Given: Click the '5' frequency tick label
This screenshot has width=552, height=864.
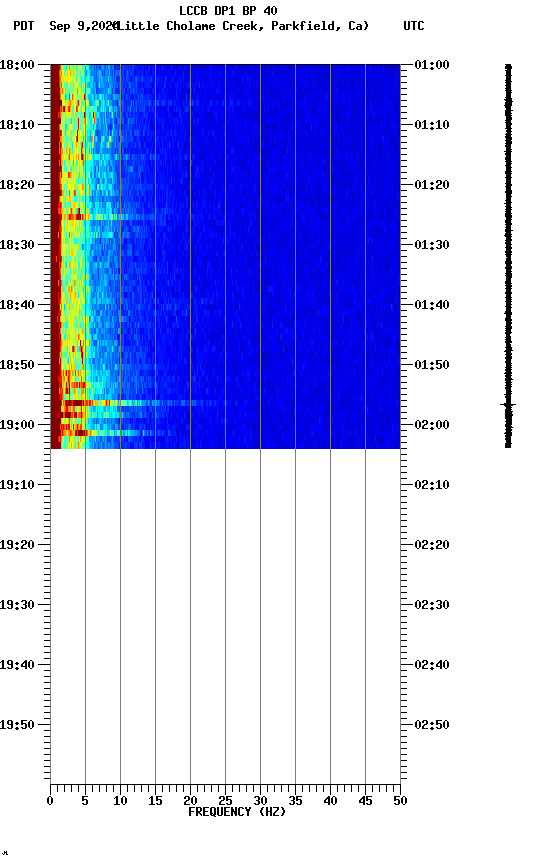Looking at the screenshot, I should [85, 801].
